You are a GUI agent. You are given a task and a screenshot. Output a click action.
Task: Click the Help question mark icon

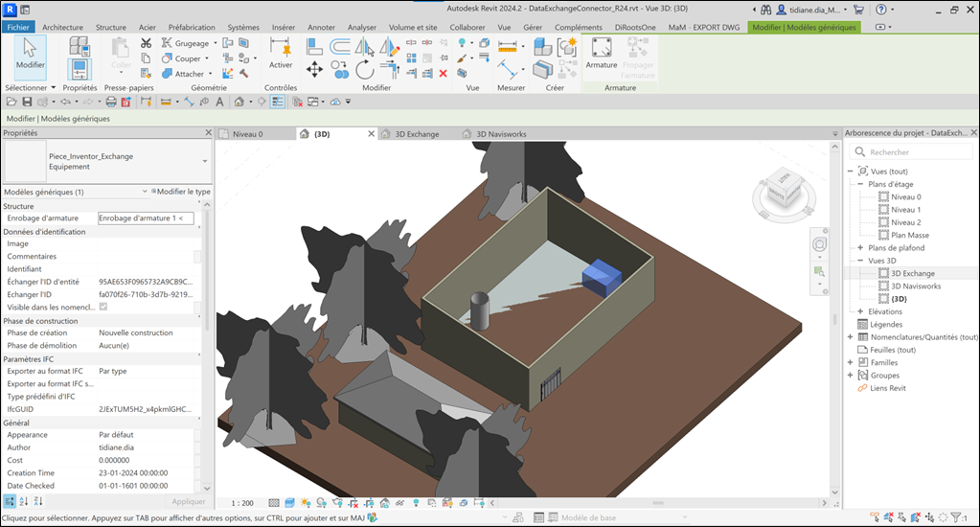[x=881, y=10]
